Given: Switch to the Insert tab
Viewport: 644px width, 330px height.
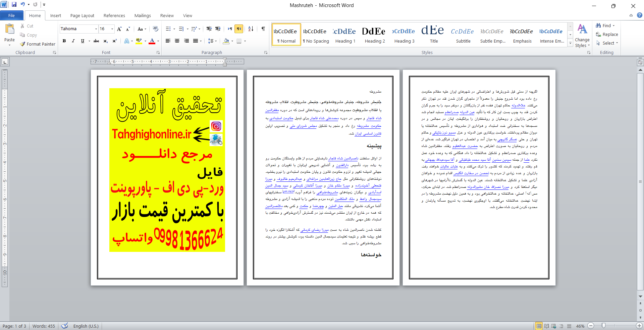Looking at the screenshot, I should pos(56,15).
